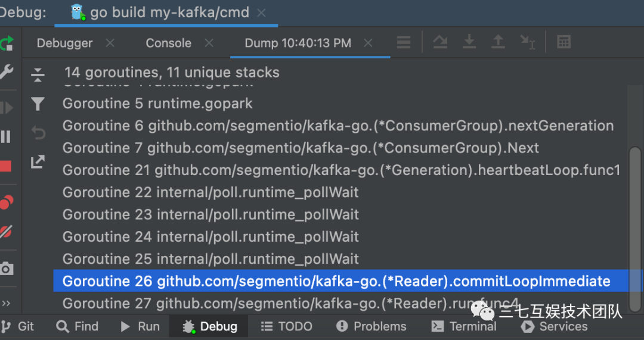Open the Terminal tool window
The width and height of the screenshot is (644, 340).
[464, 326]
